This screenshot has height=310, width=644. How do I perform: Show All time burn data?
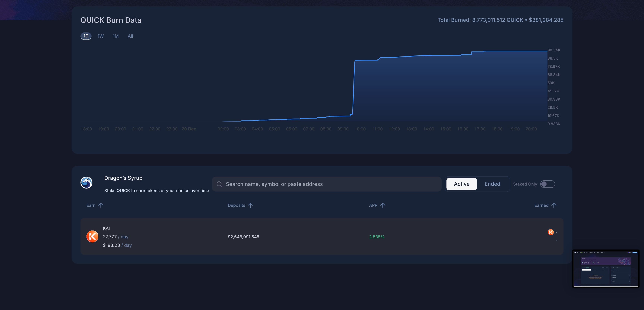pos(130,36)
